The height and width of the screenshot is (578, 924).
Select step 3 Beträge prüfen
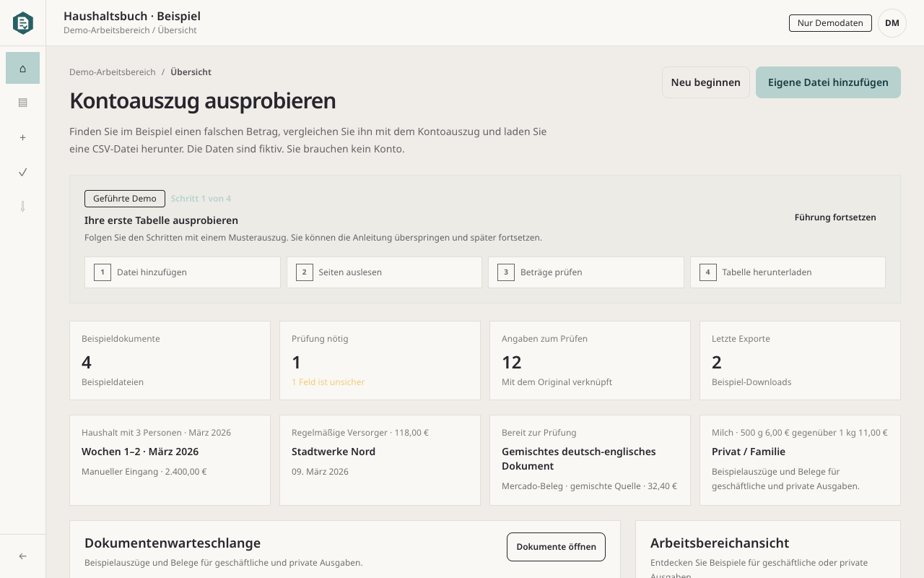click(x=586, y=272)
